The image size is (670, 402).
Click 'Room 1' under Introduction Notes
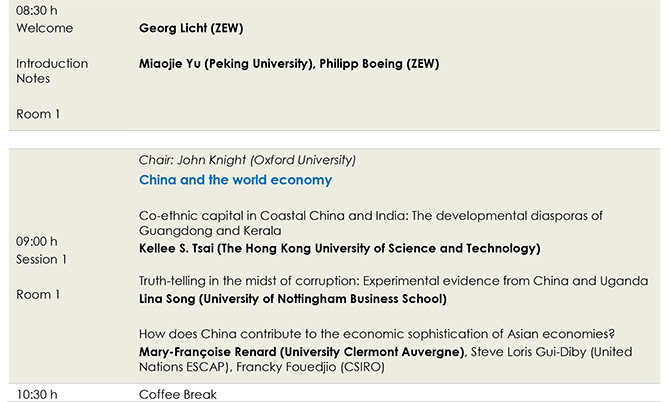[38, 114]
